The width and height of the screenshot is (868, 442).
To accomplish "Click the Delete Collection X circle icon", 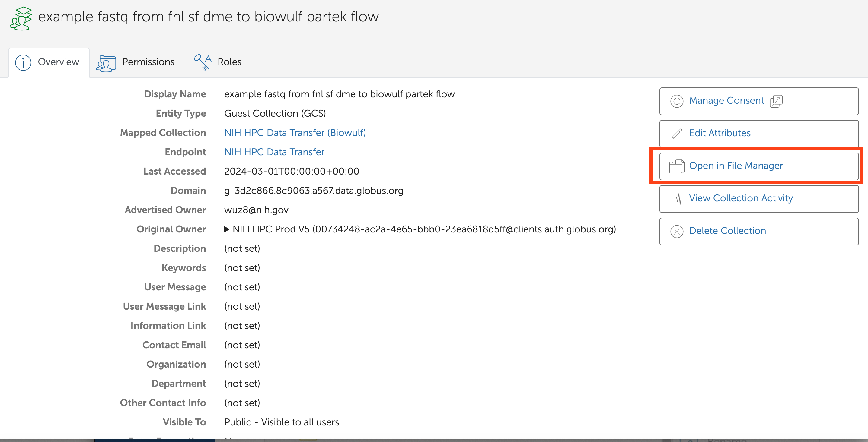I will (x=677, y=231).
